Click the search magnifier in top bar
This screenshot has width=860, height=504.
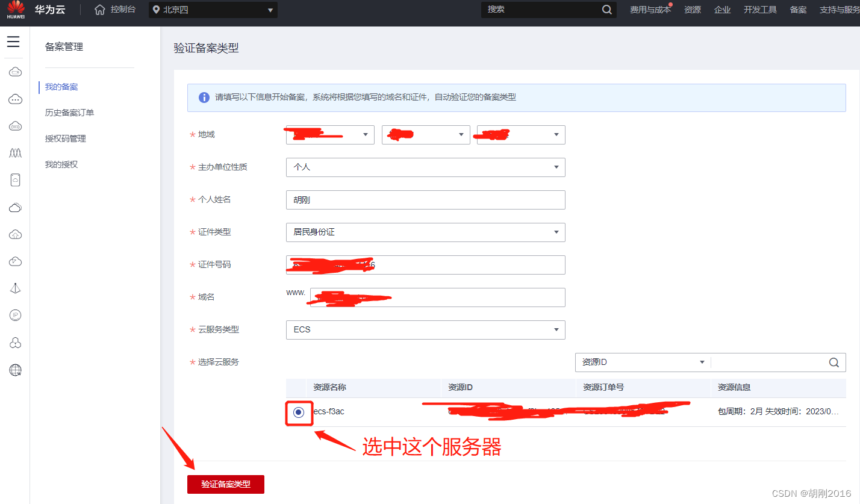[607, 10]
